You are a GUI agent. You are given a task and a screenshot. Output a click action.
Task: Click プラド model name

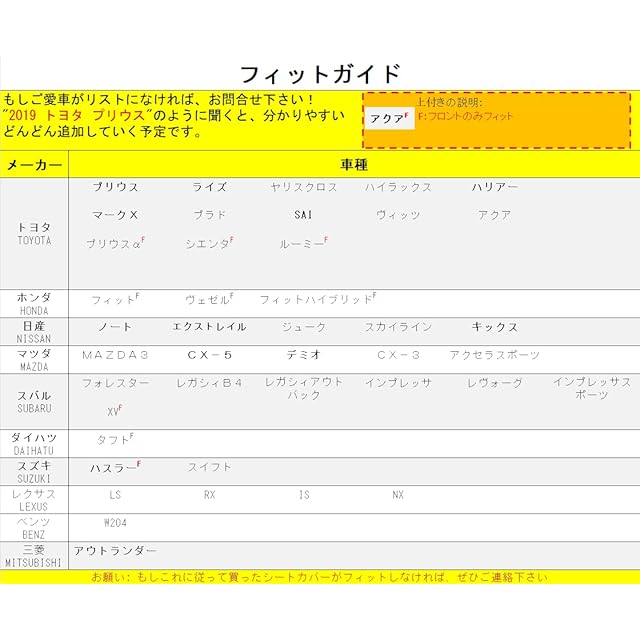209,215
